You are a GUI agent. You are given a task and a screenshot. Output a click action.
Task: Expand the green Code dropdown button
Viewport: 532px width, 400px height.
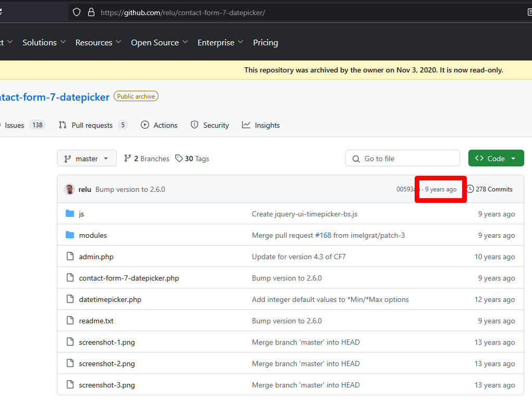[495, 159]
